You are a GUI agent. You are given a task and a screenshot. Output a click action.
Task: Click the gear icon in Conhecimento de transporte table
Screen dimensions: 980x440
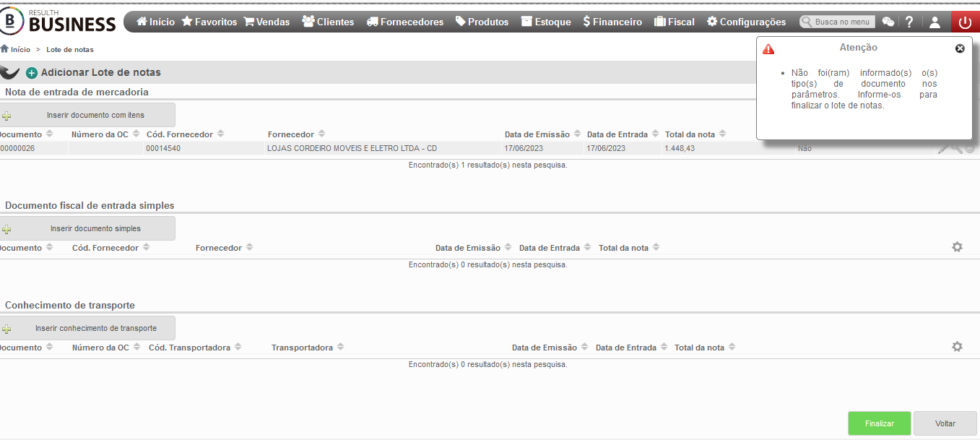pyautogui.click(x=957, y=347)
